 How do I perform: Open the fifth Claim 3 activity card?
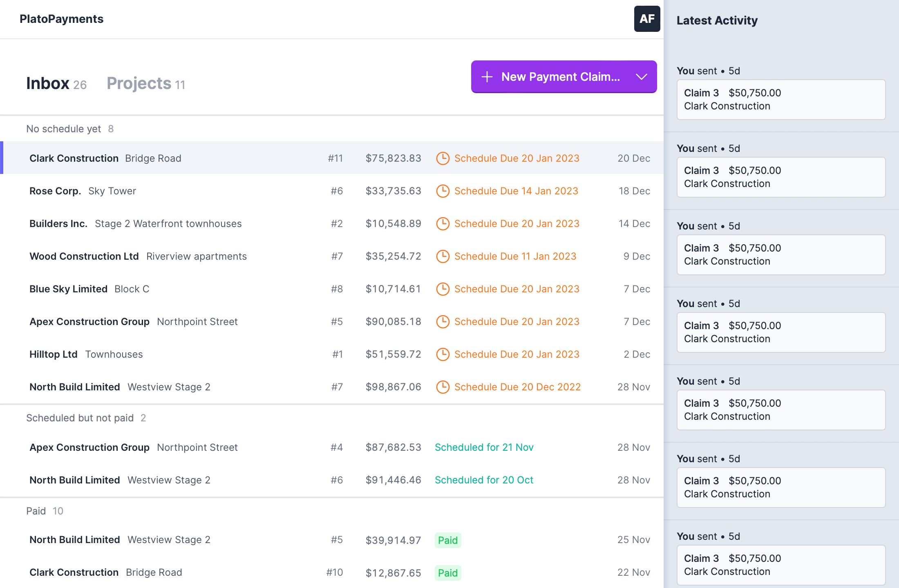pyautogui.click(x=781, y=410)
